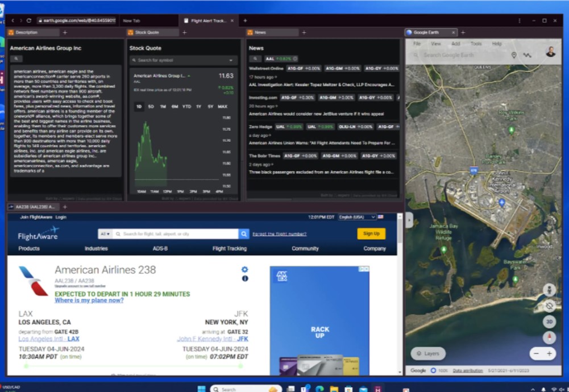Select 5D stock chart range
This screenshot has height=392, width=569.
(x=151, y=107)
